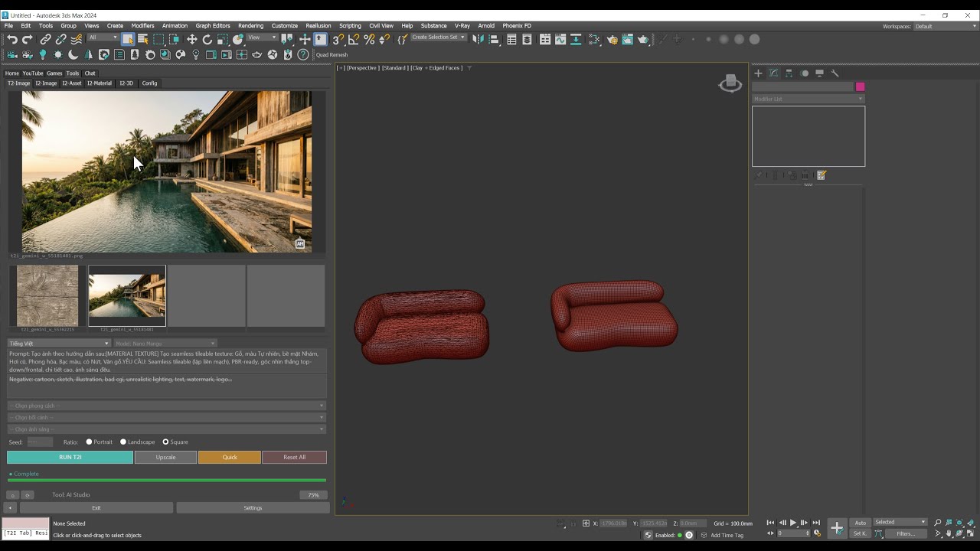Click the RUN T2I button

[x=70, y=457]
